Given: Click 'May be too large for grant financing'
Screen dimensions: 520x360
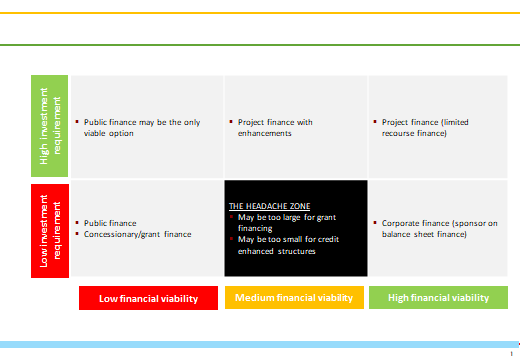Looking at the screenshot, I should point(287,223).
